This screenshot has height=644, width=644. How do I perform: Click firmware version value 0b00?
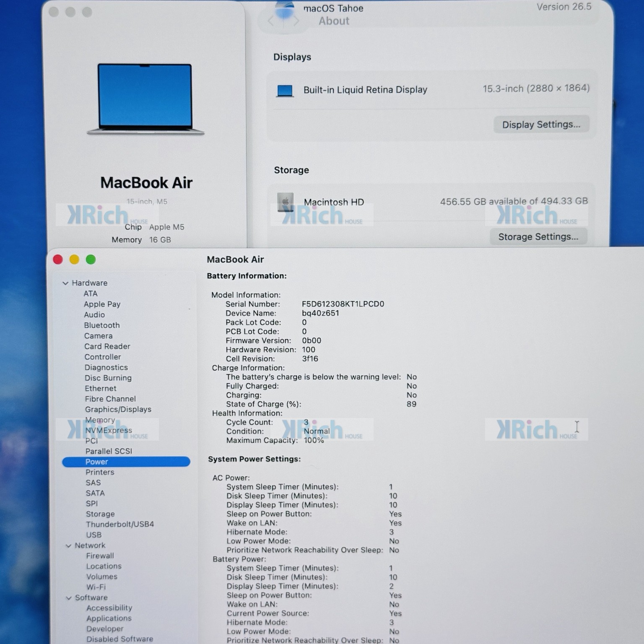[x=312, y=341]
